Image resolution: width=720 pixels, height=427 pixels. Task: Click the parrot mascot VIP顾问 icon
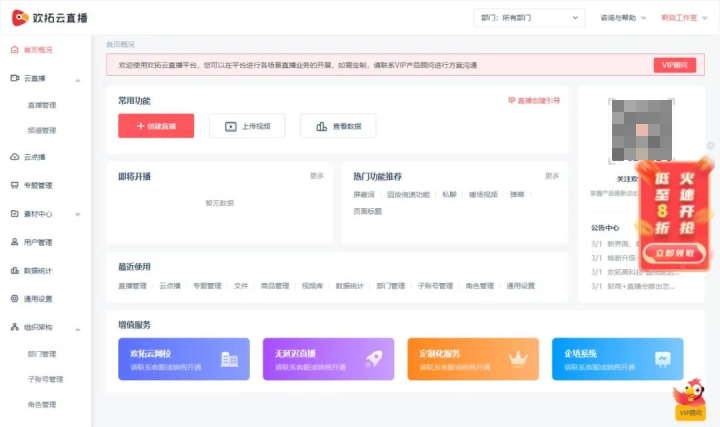coord(690,399)
